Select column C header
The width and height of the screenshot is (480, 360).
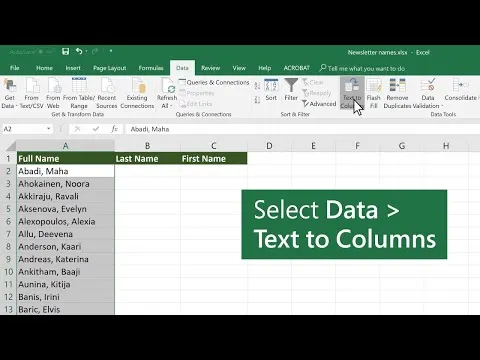click(214, 146)
